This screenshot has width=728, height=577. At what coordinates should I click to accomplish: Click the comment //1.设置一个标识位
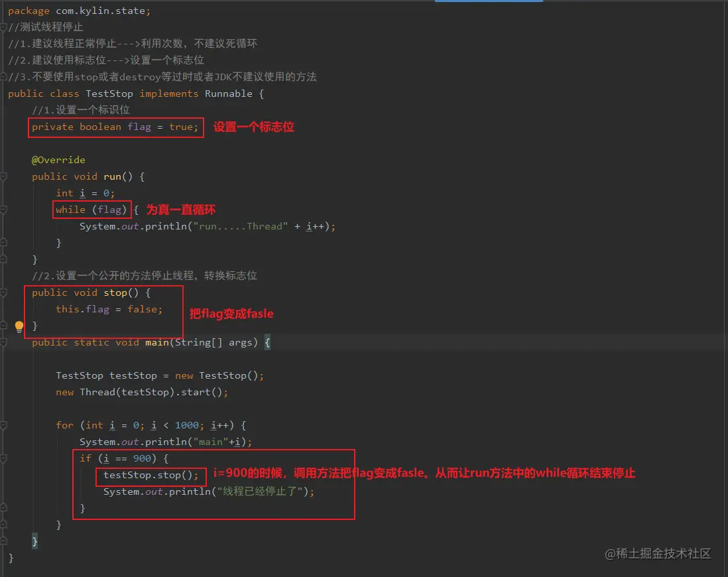pyautogui.click(x=81, y=110)
